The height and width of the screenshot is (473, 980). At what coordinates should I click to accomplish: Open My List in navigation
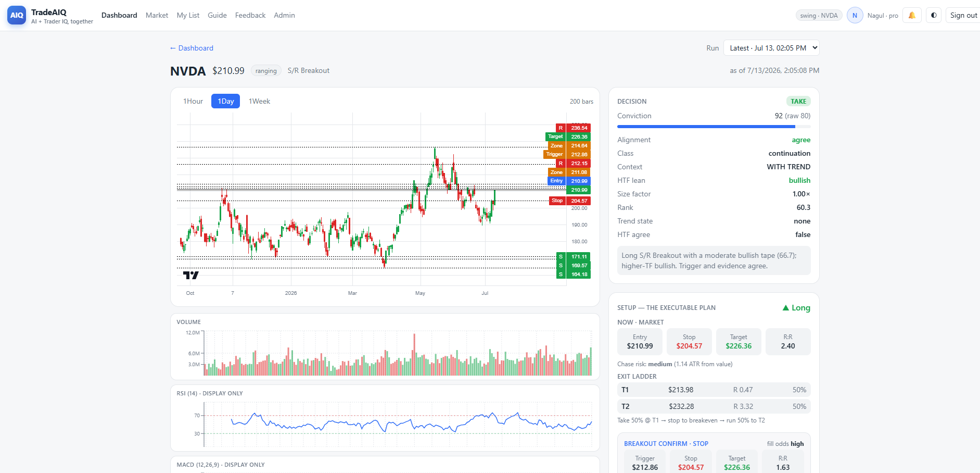pyautogui.click(x=188, y=15)
